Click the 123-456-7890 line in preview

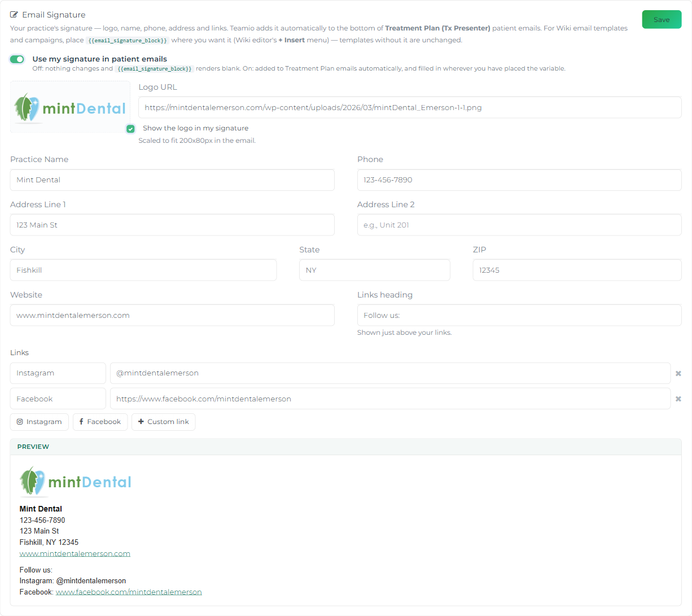coord(42,520)
